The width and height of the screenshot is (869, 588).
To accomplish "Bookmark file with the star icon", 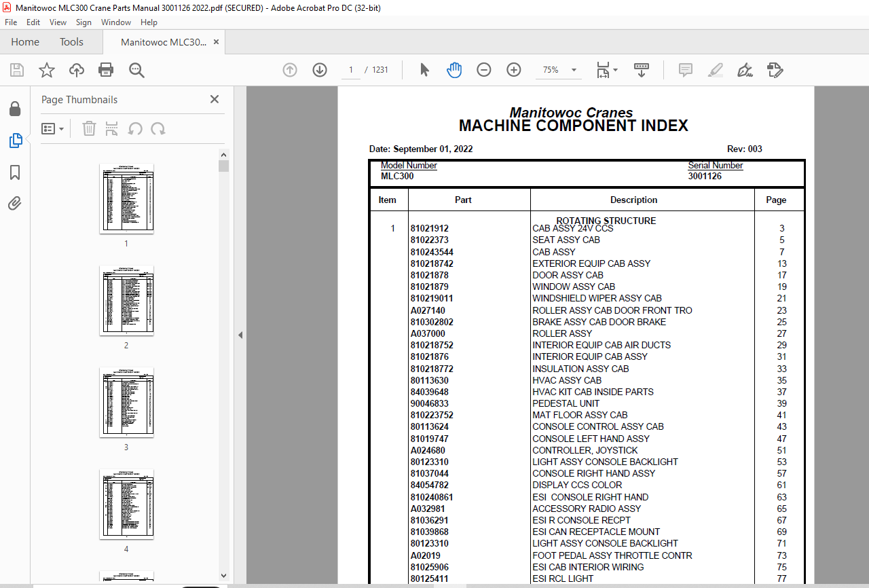I will pos(47,70).
